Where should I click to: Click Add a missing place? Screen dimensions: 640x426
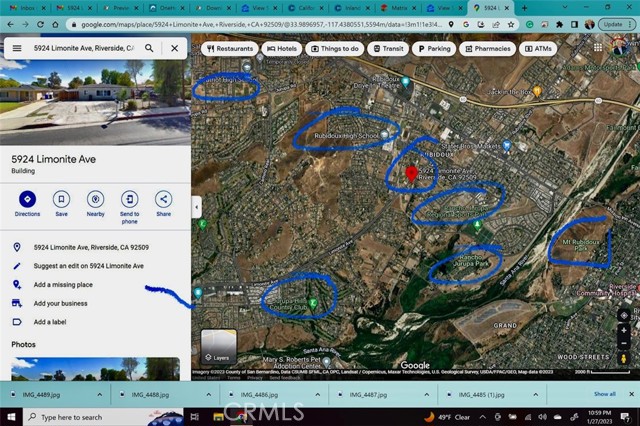click(63, 284)
